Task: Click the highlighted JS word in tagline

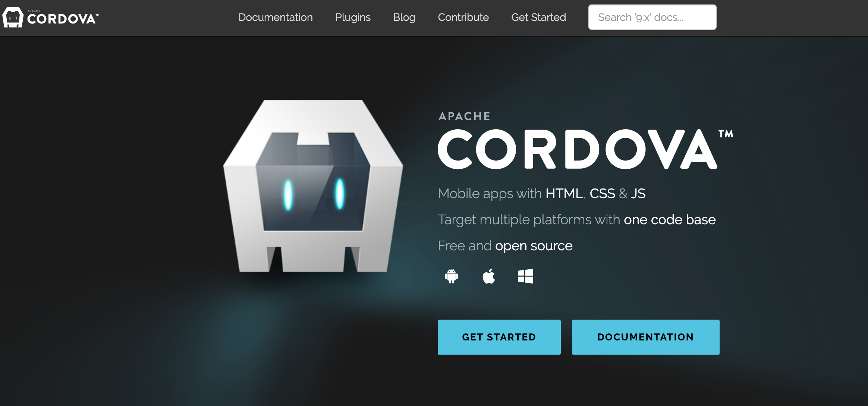Action: point(638,194)
